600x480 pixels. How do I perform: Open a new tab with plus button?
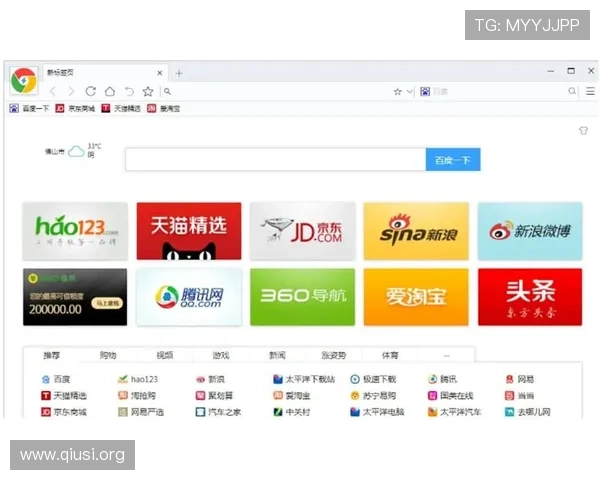point(179,73)
